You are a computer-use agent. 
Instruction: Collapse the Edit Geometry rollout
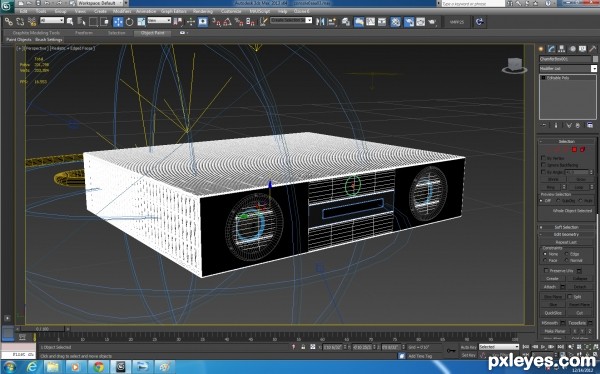click(x=567, y=234)
